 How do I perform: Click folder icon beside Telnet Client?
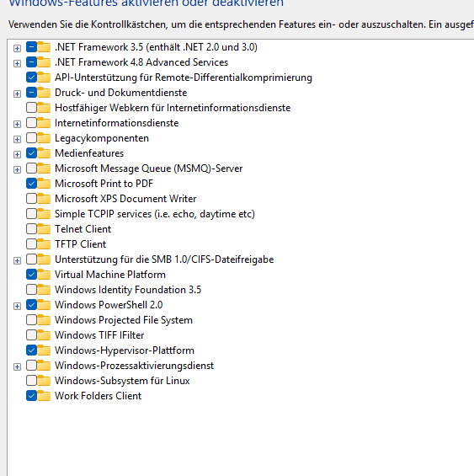click(44, 229)
